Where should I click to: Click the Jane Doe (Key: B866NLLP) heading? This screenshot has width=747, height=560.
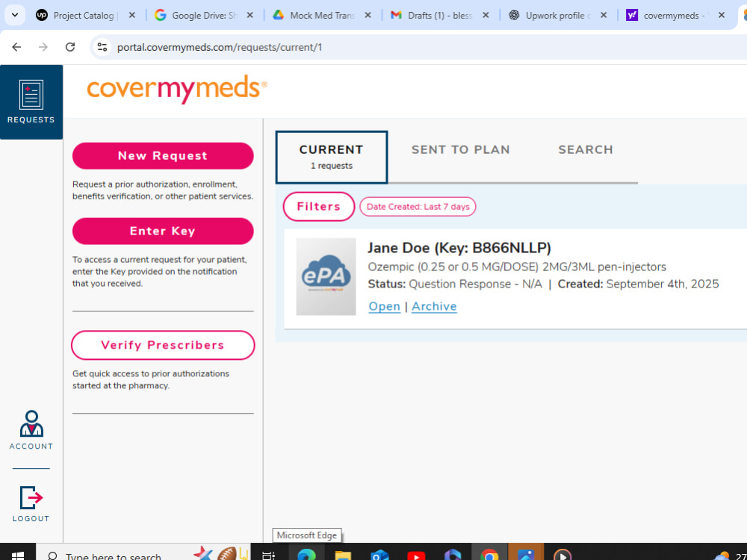tap(459, 248)
